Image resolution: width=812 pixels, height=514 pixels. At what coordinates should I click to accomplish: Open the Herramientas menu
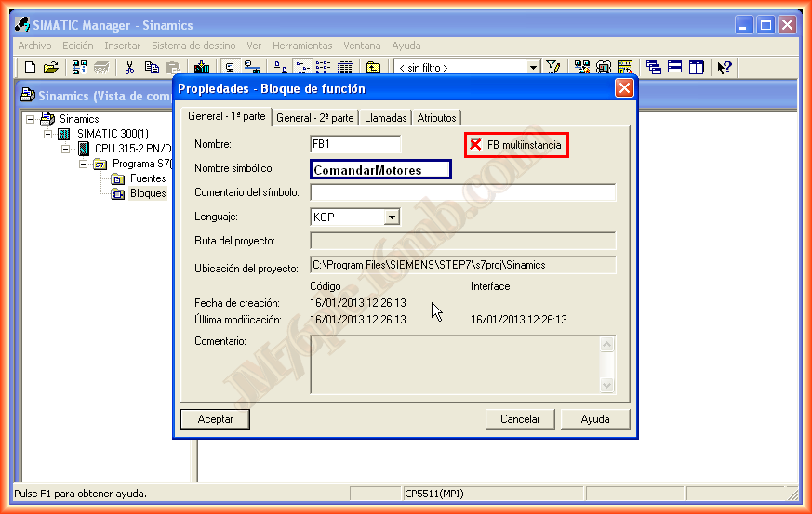[302, 46]
